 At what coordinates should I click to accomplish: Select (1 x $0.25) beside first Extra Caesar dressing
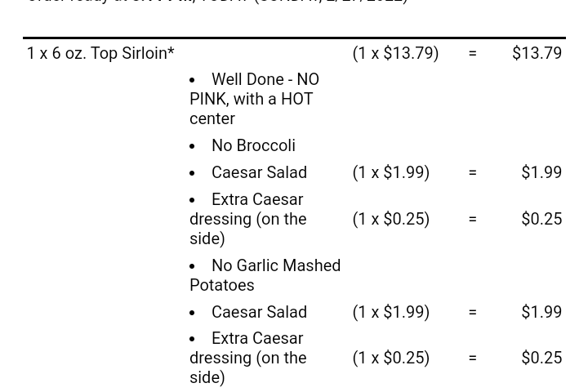[x=390, y=219]
